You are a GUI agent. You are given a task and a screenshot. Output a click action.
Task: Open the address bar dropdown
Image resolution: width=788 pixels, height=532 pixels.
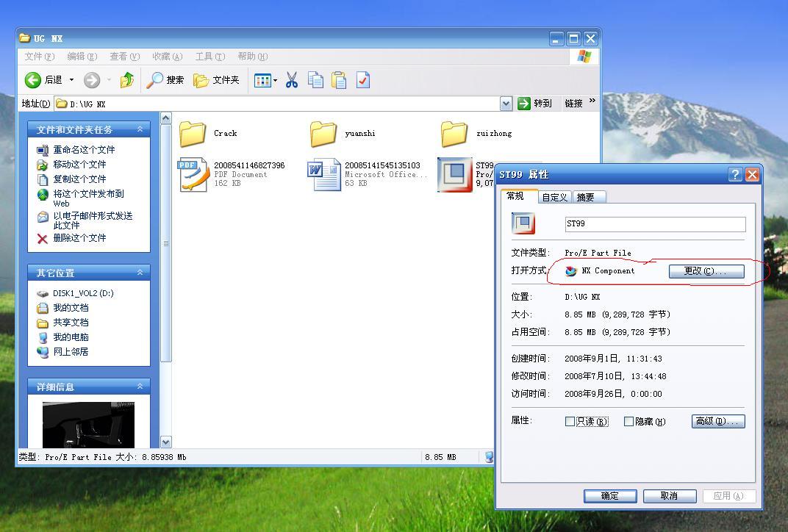tap(506, 104)
